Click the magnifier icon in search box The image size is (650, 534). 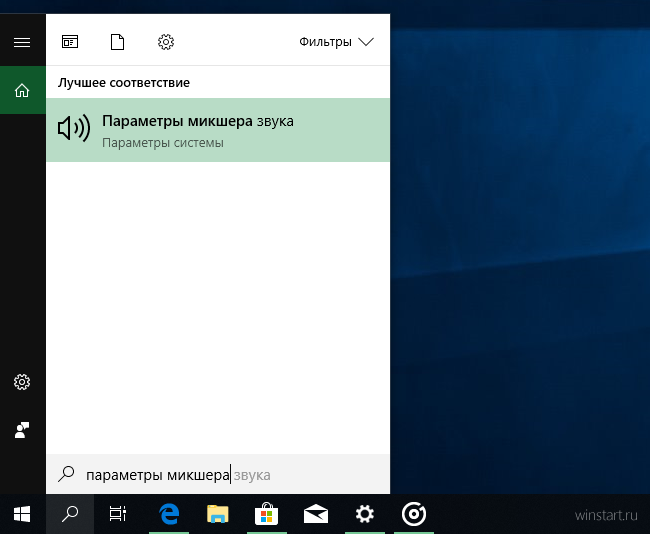click(66, 474)
